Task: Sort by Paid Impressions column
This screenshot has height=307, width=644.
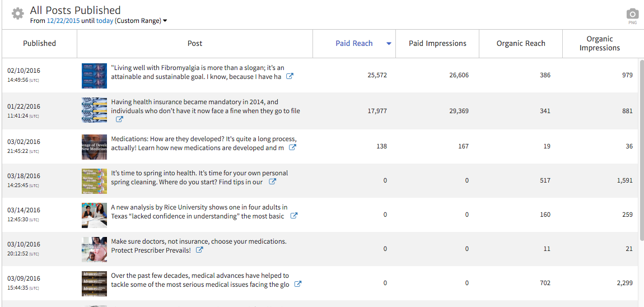Action: pyautogui.click(x=437, y=43)
